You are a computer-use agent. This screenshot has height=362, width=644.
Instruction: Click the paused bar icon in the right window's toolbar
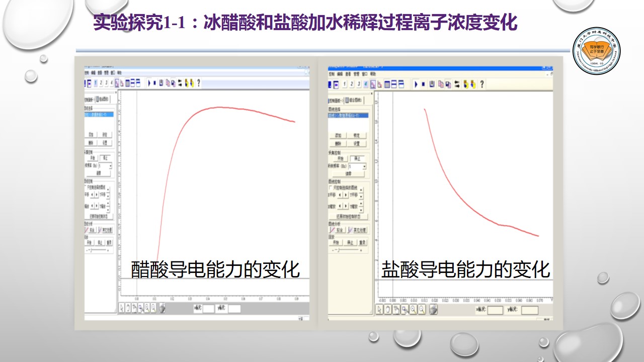point(432,84)
